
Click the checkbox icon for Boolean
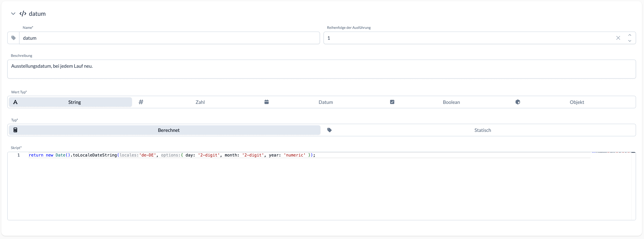(x=392, y=102)
